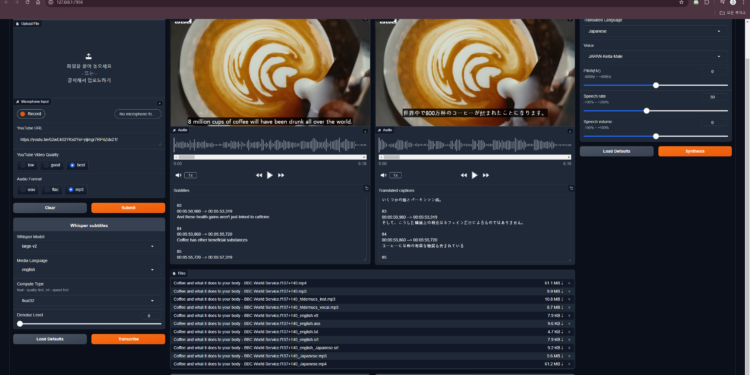Click the Pitch slider handle
The height and width of the screenshot is (375, 750).
(656, 85)
